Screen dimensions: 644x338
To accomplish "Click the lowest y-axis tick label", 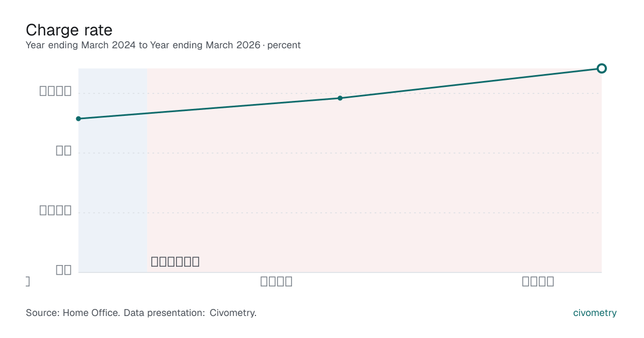I will point(64,269).
